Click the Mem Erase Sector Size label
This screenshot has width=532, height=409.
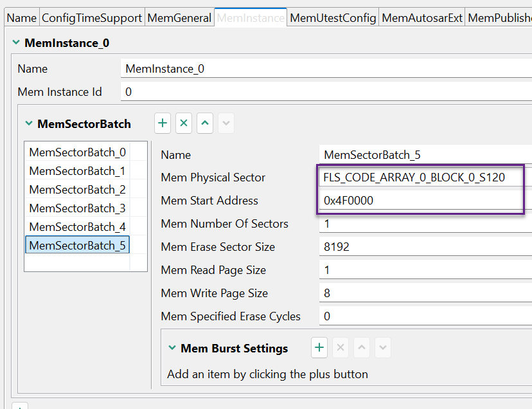coord(218,247)
